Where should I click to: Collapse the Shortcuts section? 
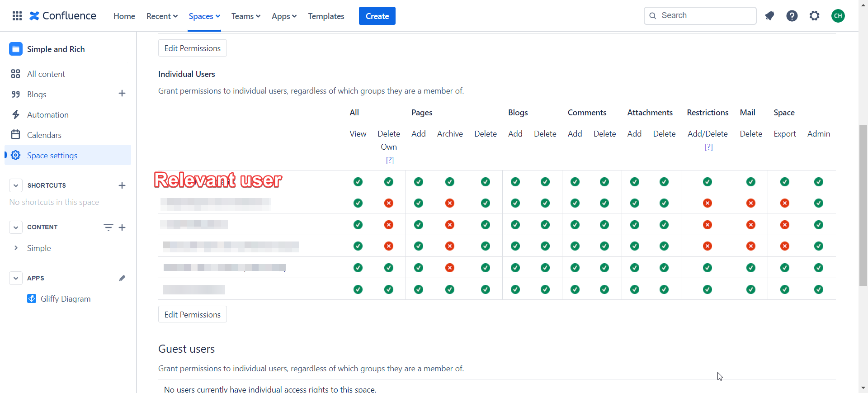coord(16,185)
